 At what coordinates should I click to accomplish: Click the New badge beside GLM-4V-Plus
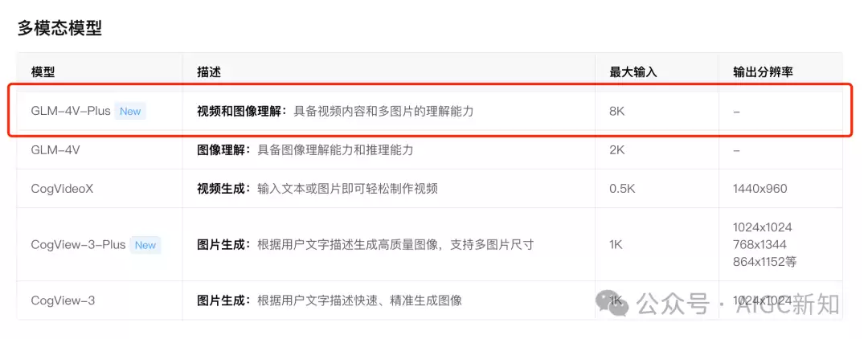(x=131, y=111)
